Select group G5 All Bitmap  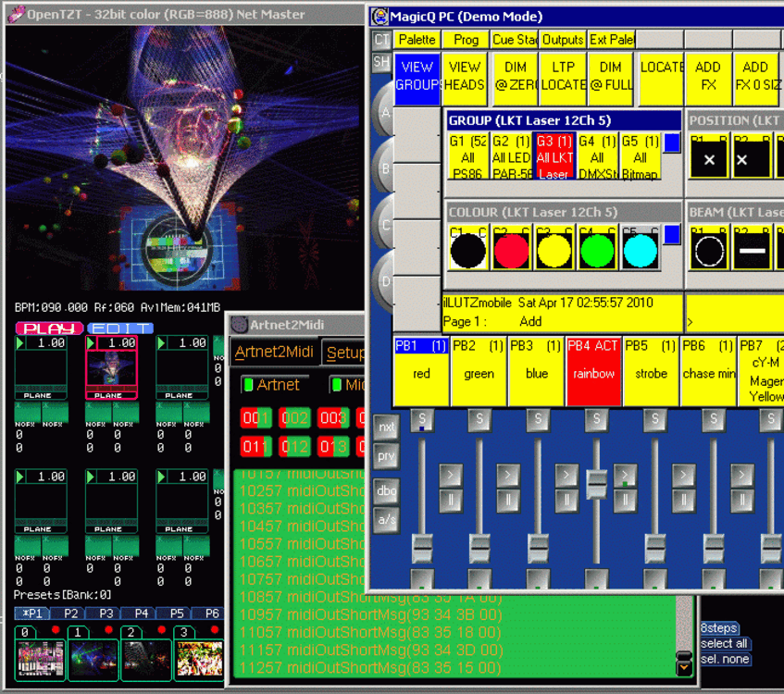point(640,156)
